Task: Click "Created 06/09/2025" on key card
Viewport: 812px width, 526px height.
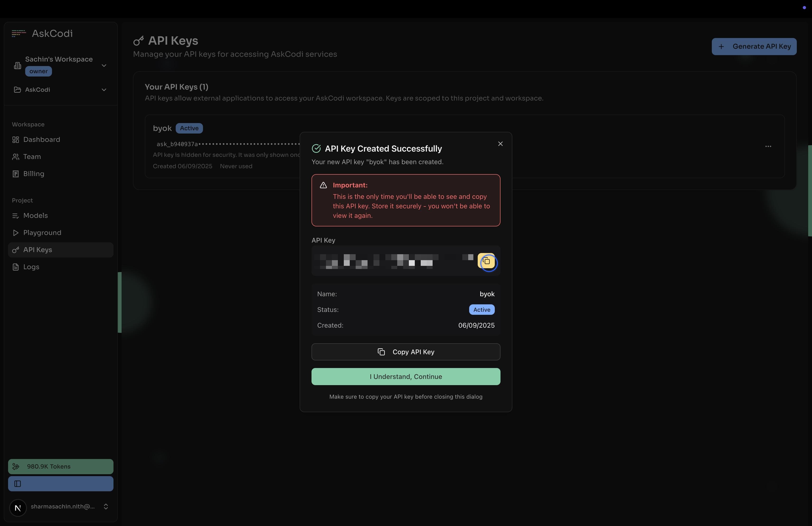Action: (x=183, y=166)
